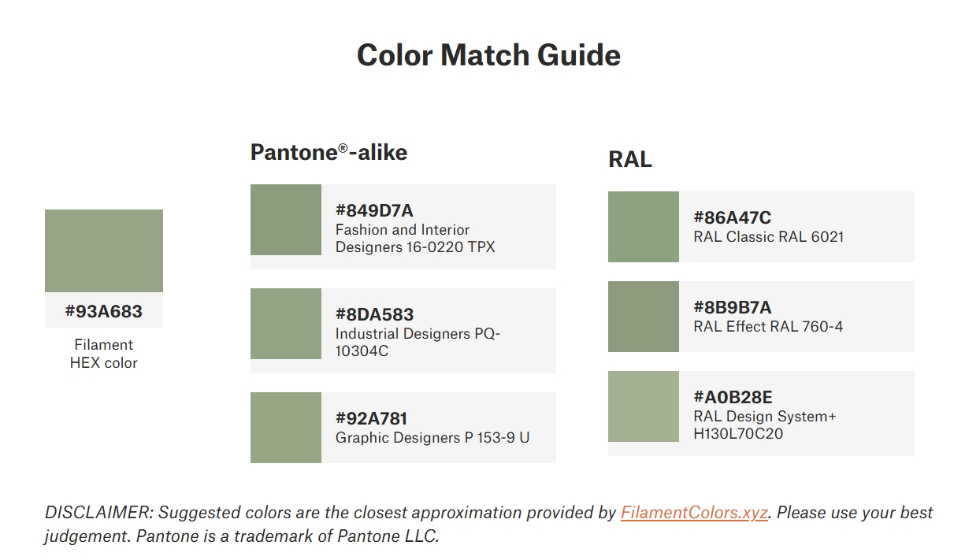The height and width of the screenshot is (560, 954).
Task: Select the #8DA583 Pantone swatch
Action: (286, 324)
